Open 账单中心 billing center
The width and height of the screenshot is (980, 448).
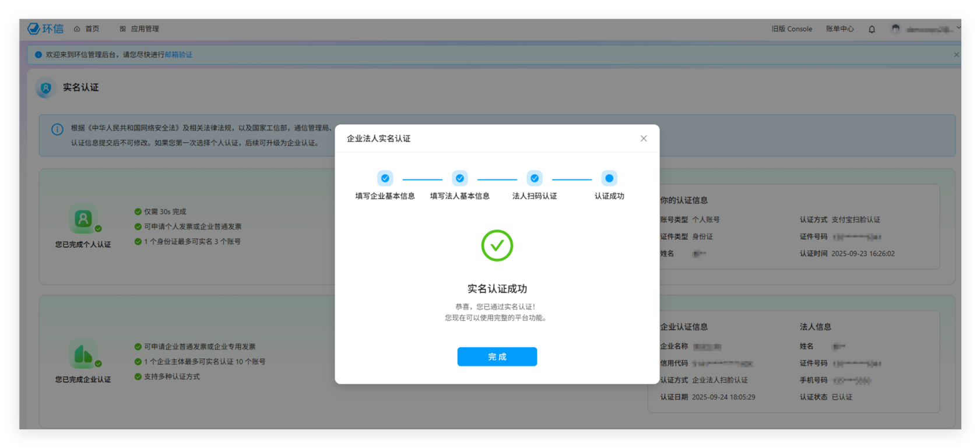(840, 29)
